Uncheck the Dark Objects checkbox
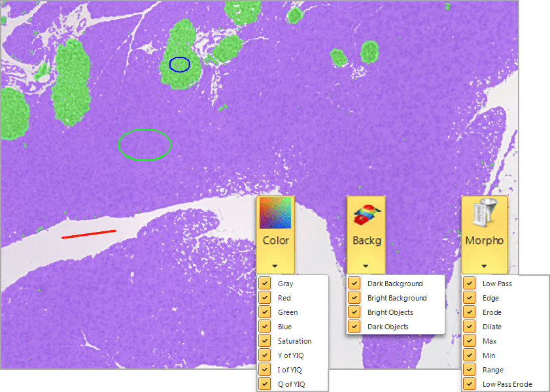Viewport: 550px width, 392px height. click(354, 327)
